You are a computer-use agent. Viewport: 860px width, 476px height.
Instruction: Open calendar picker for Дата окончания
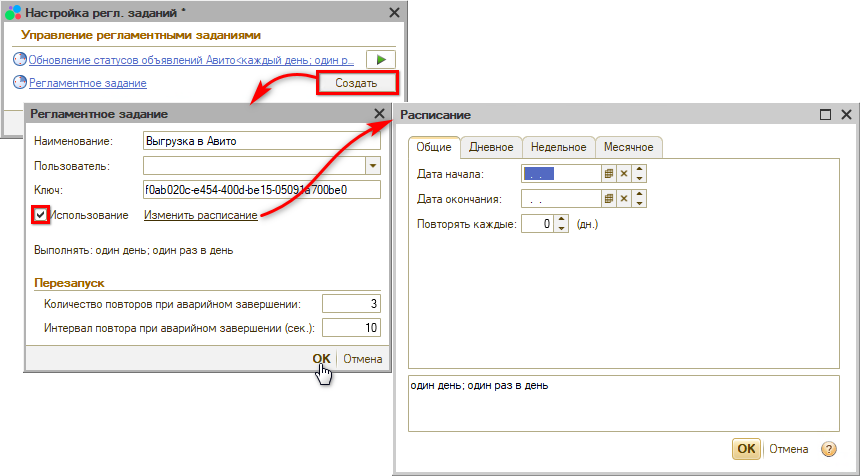coord(608,199)
